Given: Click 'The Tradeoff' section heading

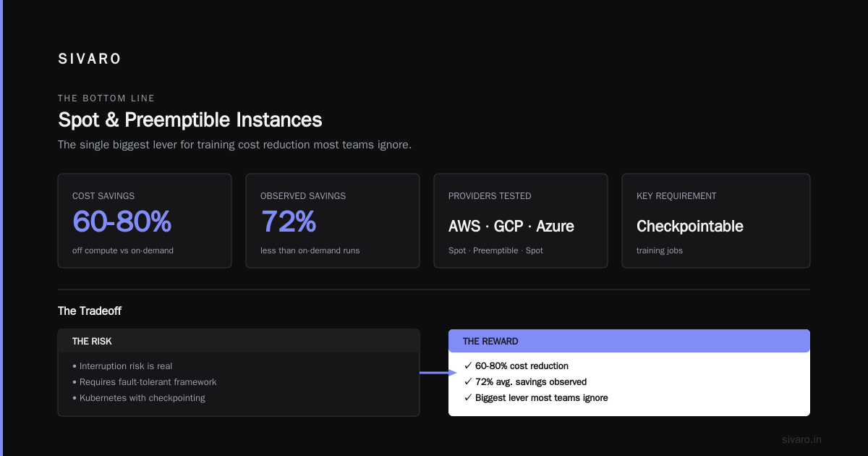Looking at the screenshot, I should 90,311.
